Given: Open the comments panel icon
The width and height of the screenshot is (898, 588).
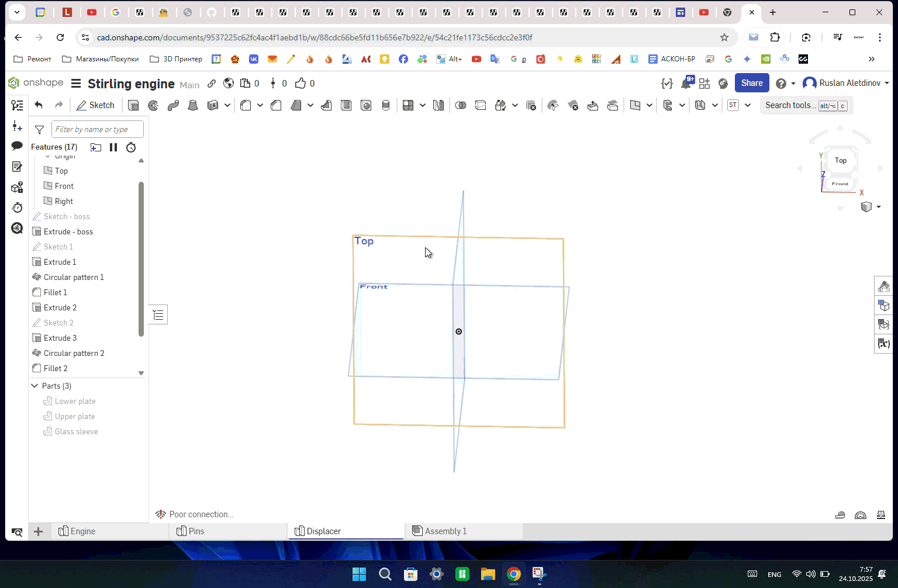Looking at the screenshot, I should pos(17,146).
